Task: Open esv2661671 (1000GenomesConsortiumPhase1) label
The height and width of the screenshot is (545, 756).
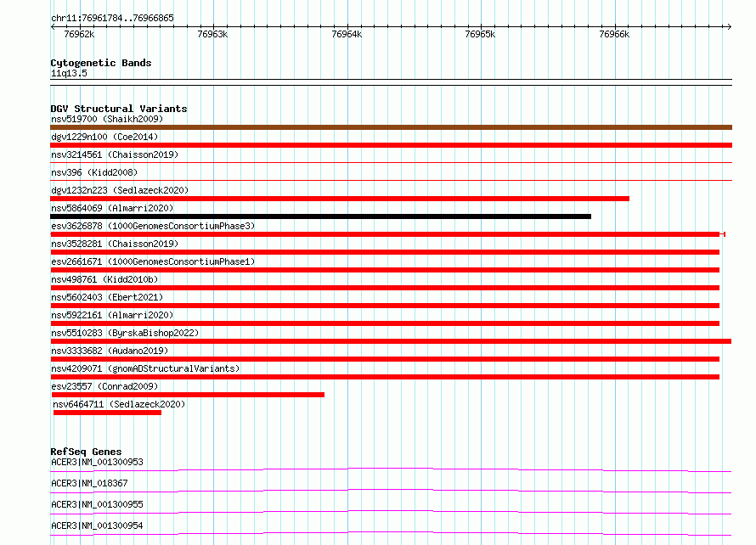Action: 153,261
